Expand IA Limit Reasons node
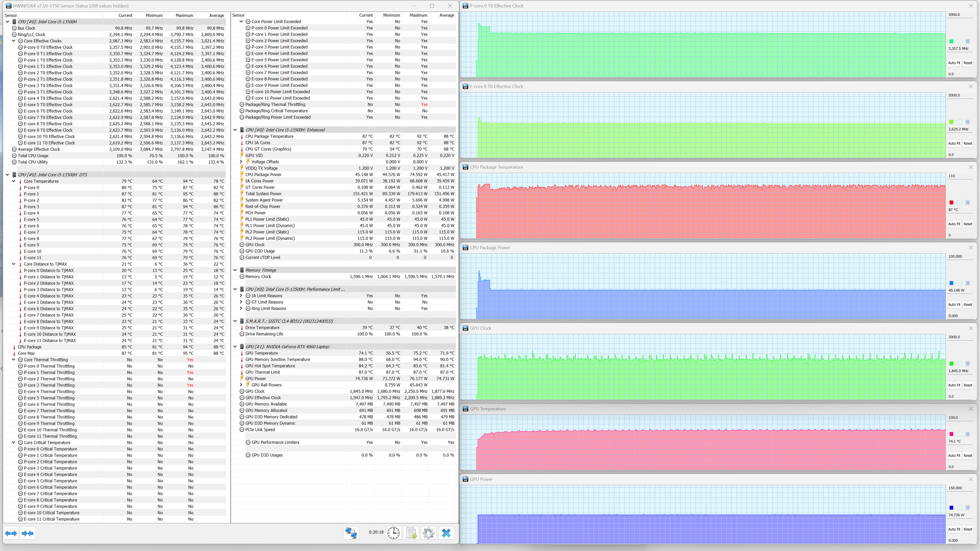 pos(241,296)
